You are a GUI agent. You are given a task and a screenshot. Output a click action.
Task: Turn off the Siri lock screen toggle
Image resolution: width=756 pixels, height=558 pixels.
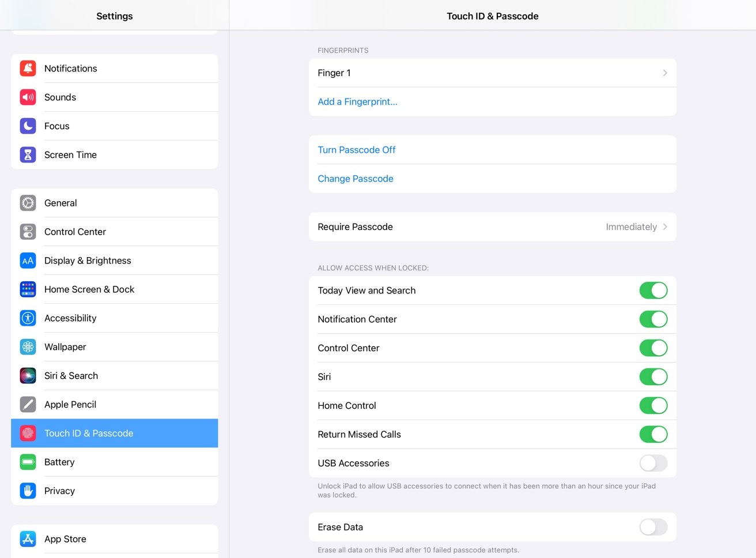[x=653, y=377]
